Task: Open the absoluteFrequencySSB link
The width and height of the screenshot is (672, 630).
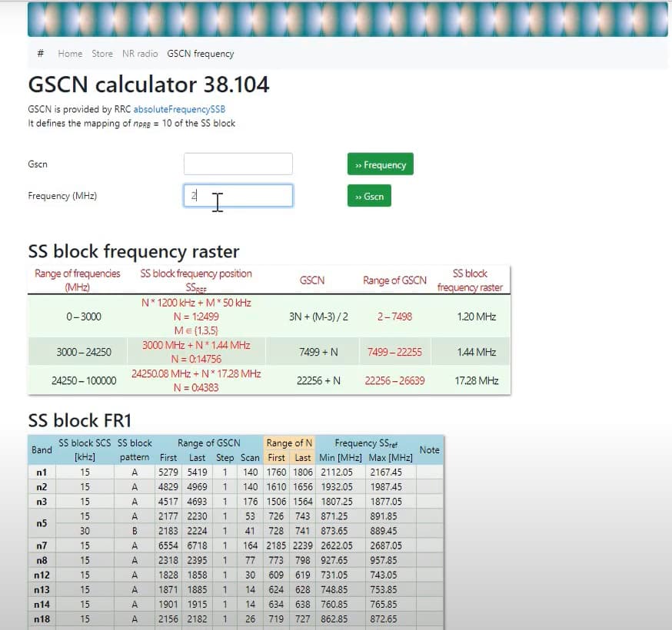Action: click(x=179, y=109)
